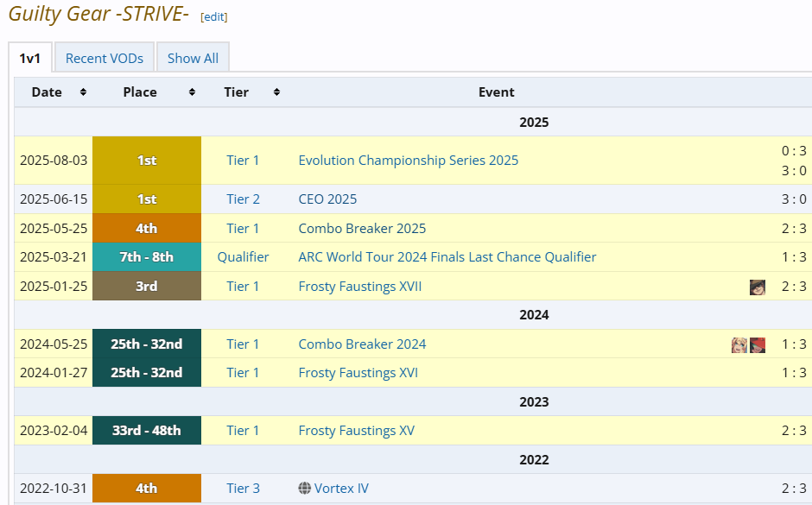The height and width of the screenshot is (505, 812).
Task: Open the Show All tab
Action: pyautogui.click(x=193, y=58)
